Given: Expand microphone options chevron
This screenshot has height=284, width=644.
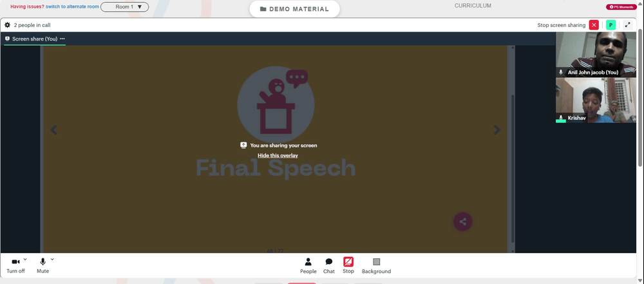Looking at the screenshot, I should point(52,260).
